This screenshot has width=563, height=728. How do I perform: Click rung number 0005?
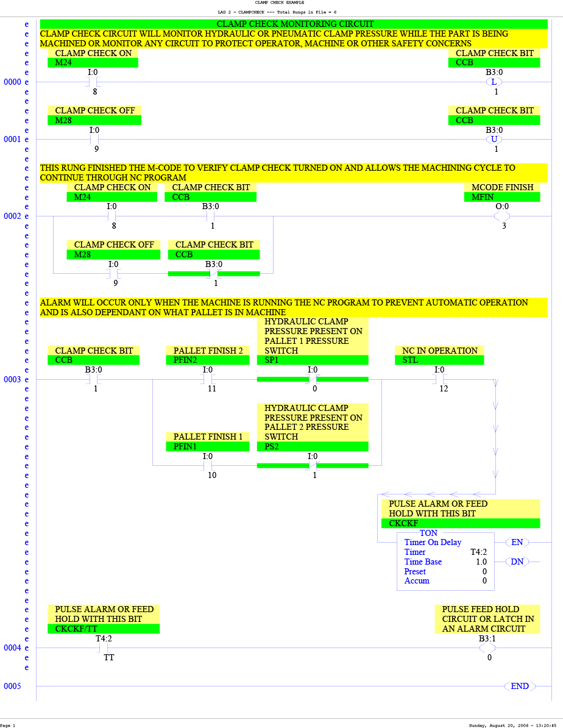coord(13,686)
